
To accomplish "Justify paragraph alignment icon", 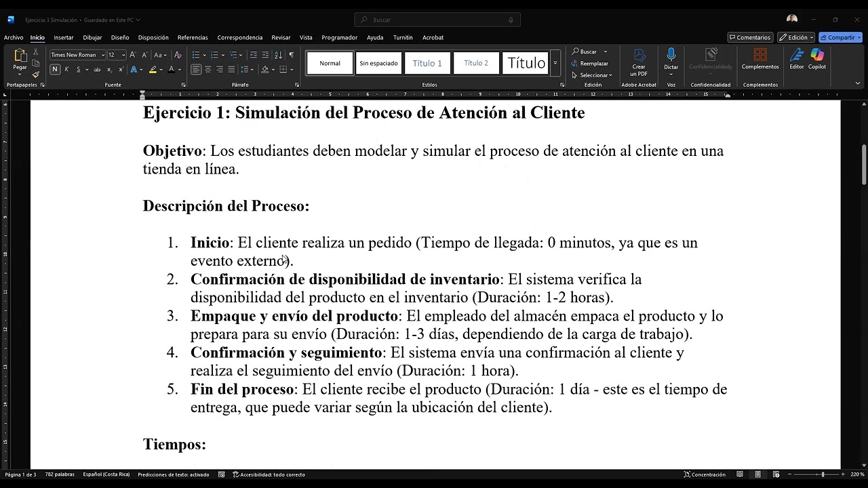I will (231, 69).
